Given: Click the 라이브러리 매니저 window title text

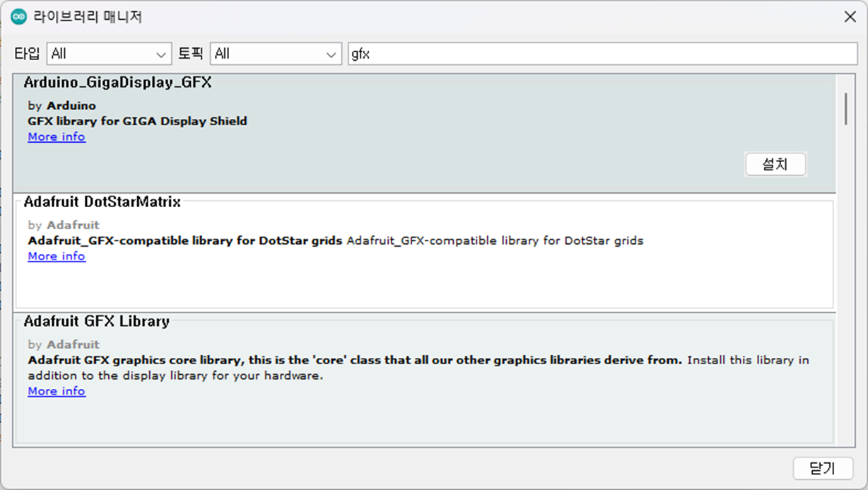Looking at the screenshot, I should click(x=88, y=17).
